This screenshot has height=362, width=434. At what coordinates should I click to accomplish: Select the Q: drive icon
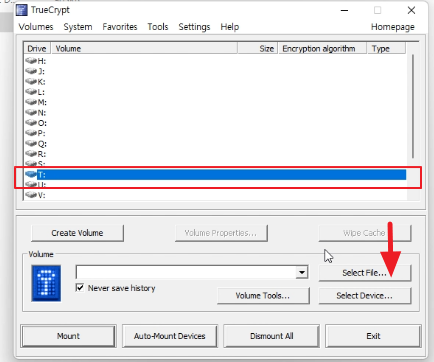[31, 143]
